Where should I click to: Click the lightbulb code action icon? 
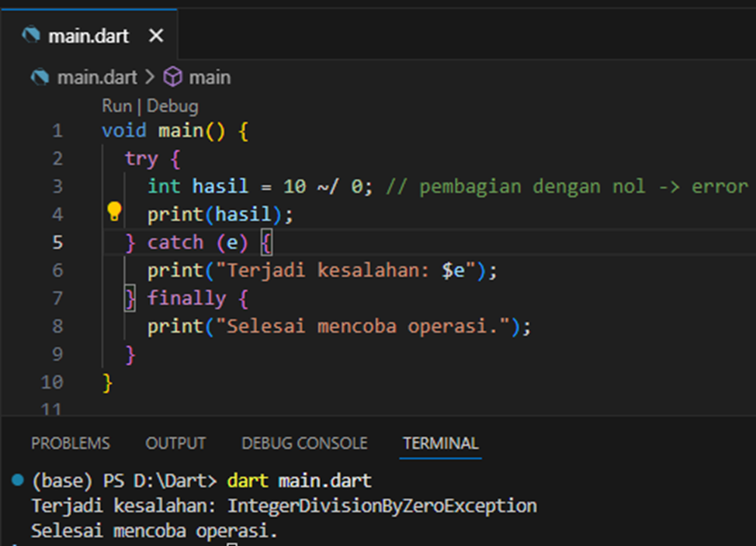114,211
